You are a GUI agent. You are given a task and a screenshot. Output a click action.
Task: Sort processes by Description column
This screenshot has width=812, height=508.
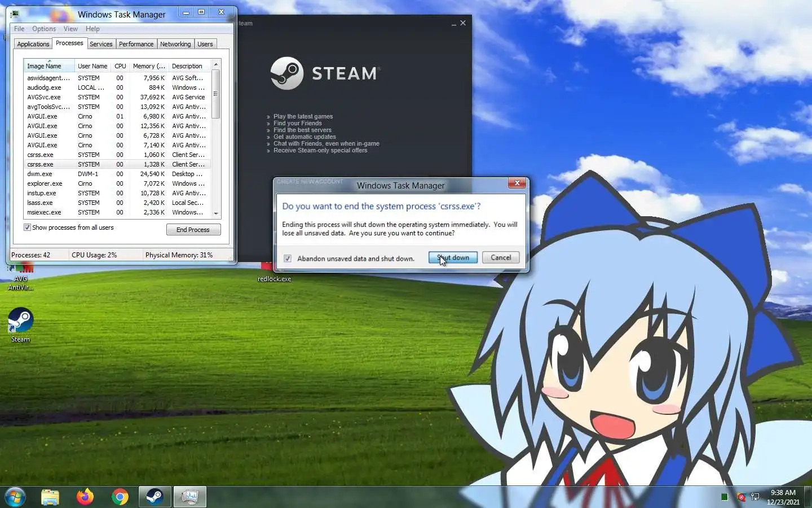point(189,66)
